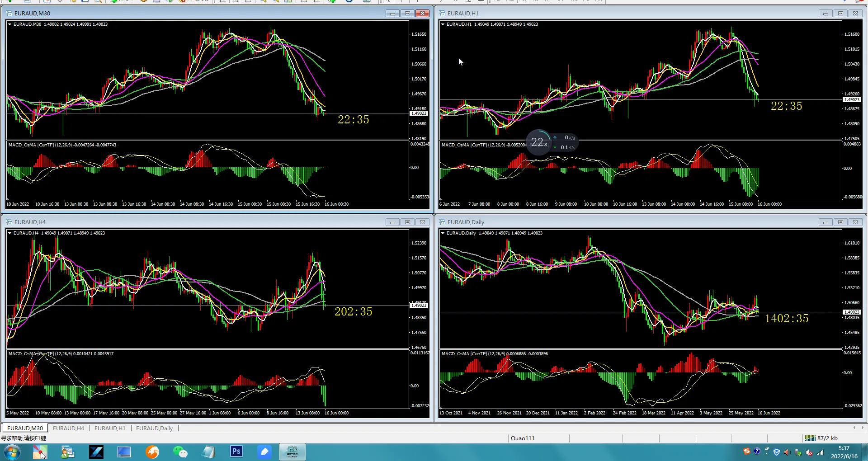The image size is (868, 461).
Task: Restore the EURAUD,Daily chart window
Action: coord(840,222)
